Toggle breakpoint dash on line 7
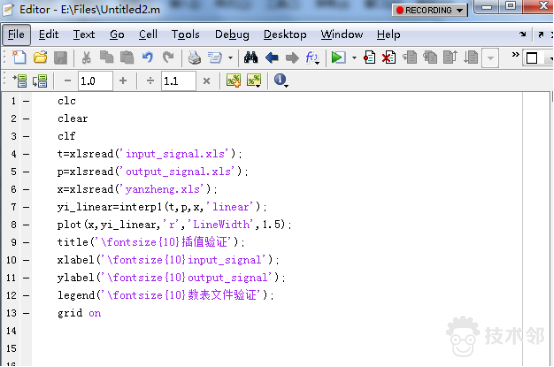The height and width of the screenshot is (367, 554). coord(26,207)
